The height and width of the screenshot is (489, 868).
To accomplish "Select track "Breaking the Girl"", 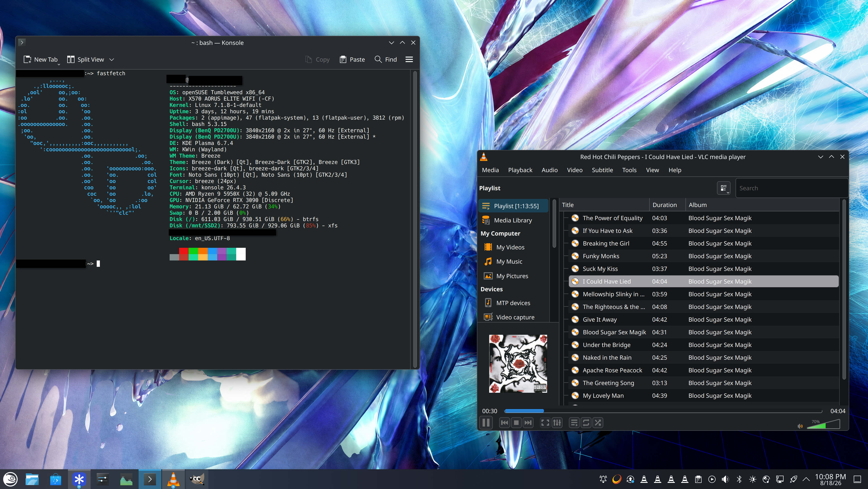I will click(x=704, y=243).
